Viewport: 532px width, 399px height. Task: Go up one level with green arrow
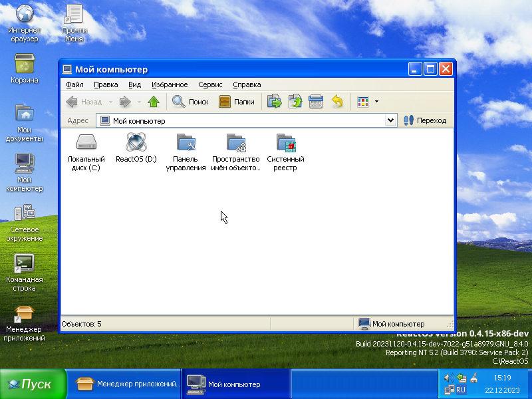pyautogui.click(x=154, y=102)
